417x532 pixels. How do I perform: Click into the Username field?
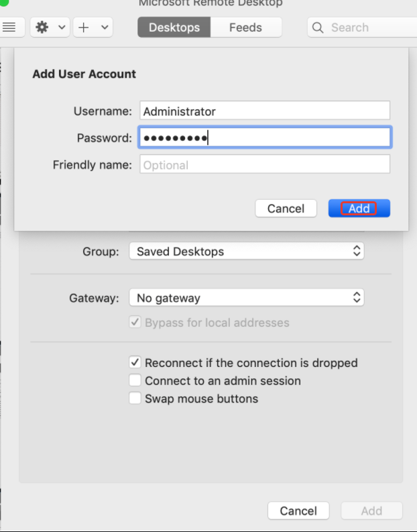tap(265, 111)
